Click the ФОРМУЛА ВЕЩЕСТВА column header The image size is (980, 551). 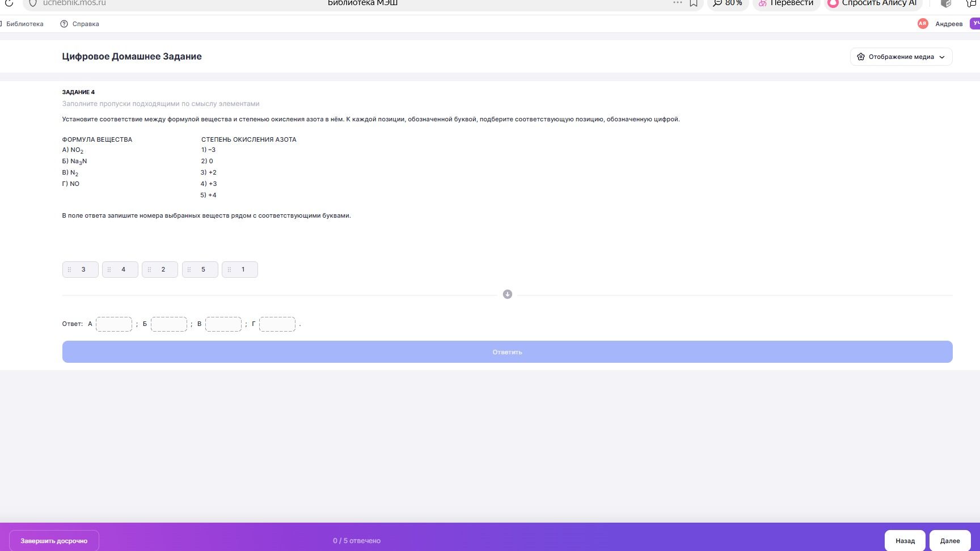[x=97, y=139]
